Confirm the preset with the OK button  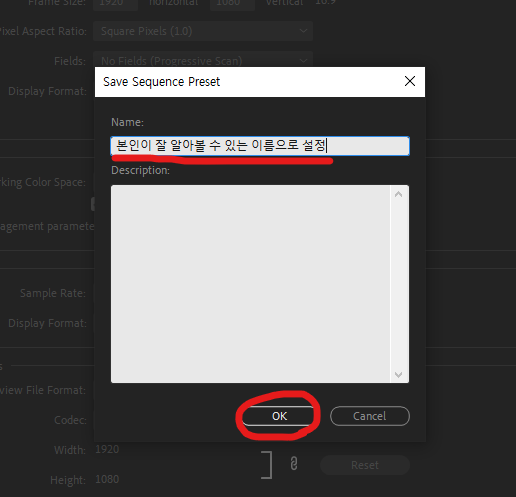pos(279,416)
